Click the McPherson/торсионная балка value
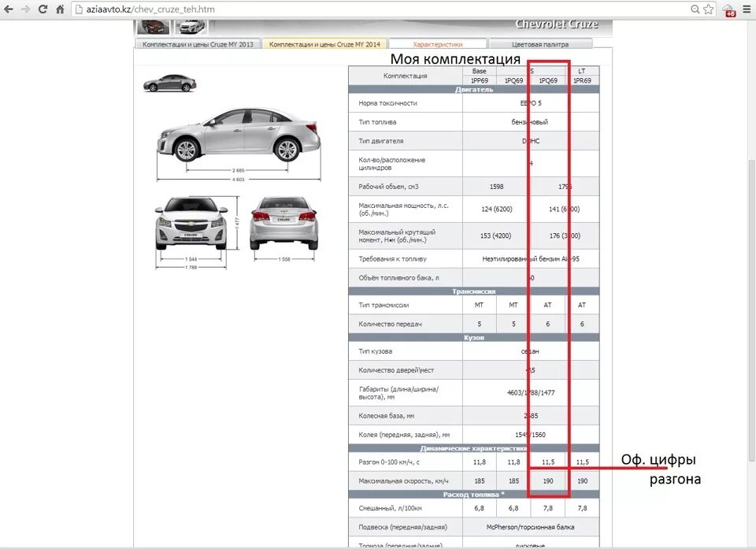Screen dimensions: 756x549 [530, 527]
